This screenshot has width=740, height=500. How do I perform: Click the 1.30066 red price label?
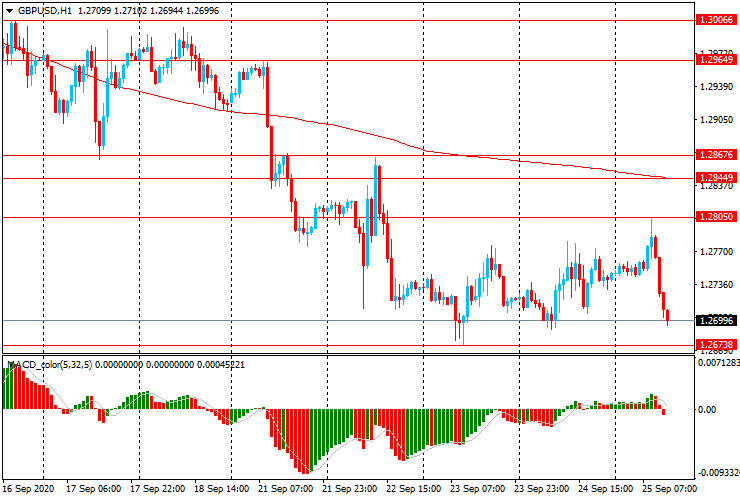pos(716,20)
